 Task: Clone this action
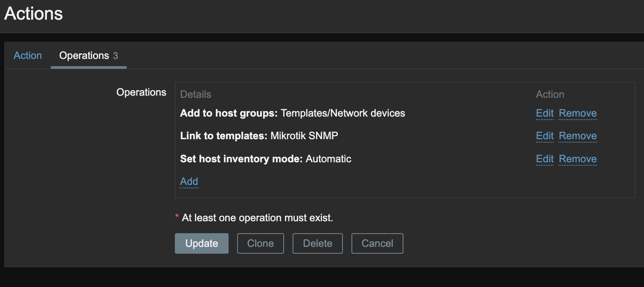pos(260,243)
